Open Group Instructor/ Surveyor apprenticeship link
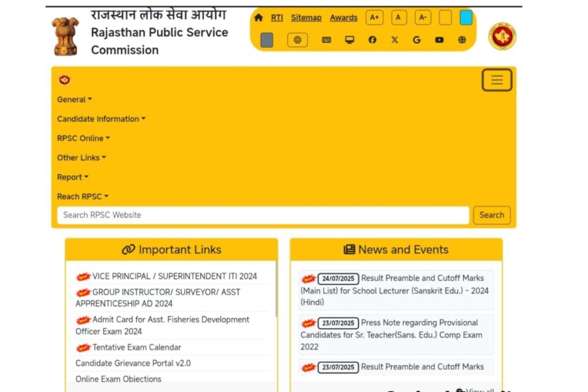The image size is (588, 392). 158,298
